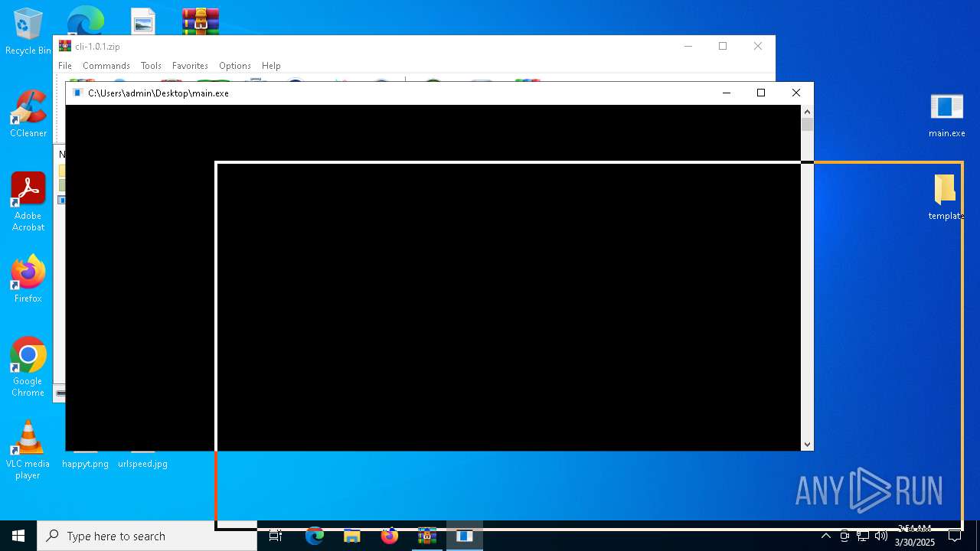Open the volume tray icon
Screen dimensions: 980x551
tap(881, 536)
